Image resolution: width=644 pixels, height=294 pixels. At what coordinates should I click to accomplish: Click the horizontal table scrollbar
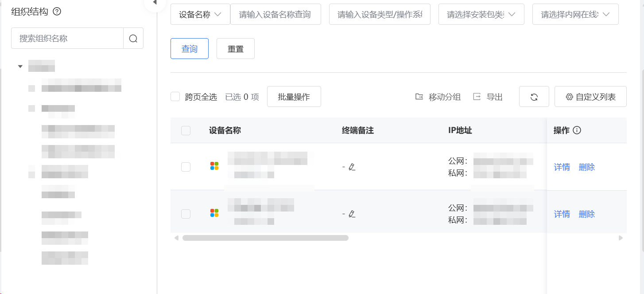pos(265,238)
